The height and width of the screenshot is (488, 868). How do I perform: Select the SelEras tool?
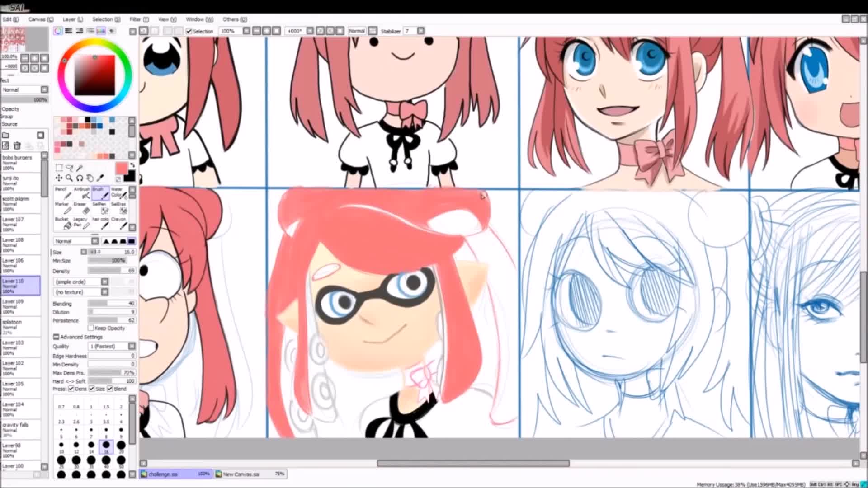click(x=119, y=208)
